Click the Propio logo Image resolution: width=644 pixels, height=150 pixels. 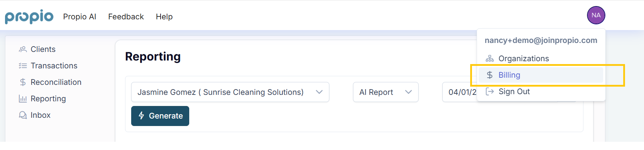pyautogui.click(x=29, y=16)
